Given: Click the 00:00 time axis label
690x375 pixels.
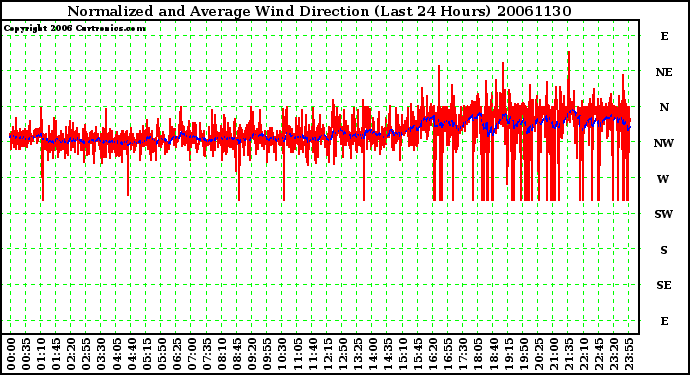Looking at the screenshot, I should [11, 354].
